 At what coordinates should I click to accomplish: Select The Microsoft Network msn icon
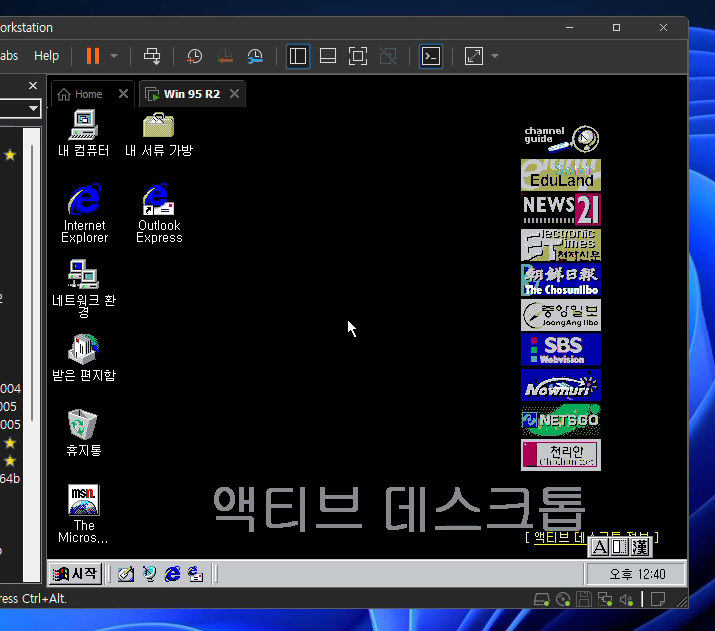pos(83,513)
